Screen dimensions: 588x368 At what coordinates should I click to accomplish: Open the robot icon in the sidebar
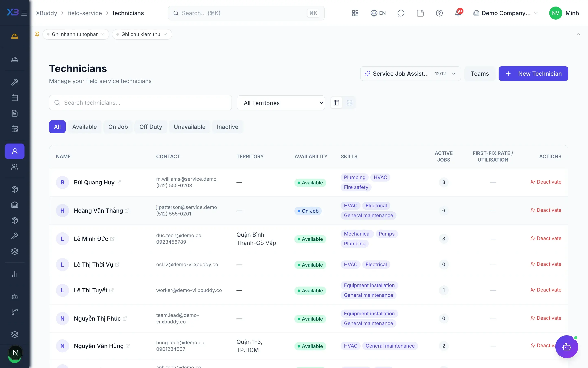tap(14, 296)
